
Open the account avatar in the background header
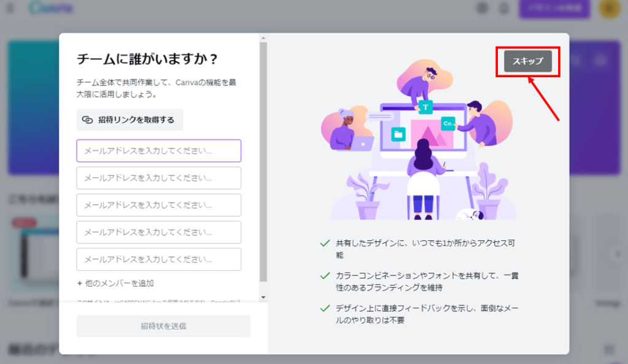pos(609,8)
